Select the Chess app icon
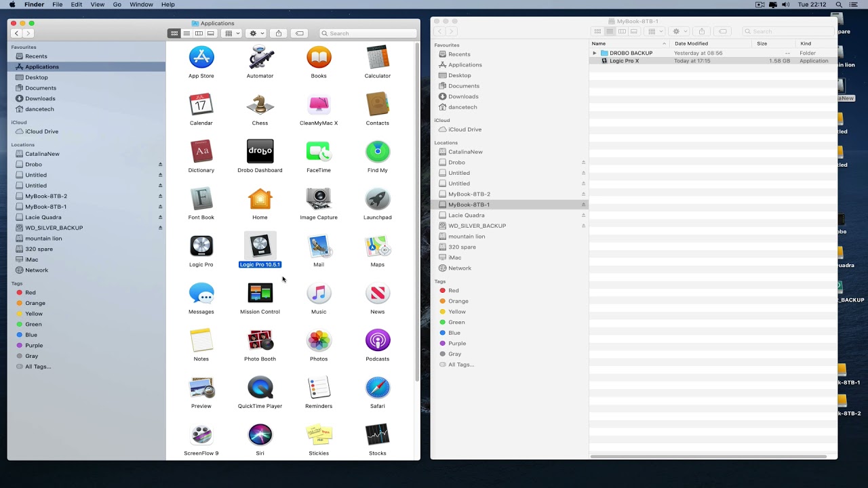 [x=260, y=105]
